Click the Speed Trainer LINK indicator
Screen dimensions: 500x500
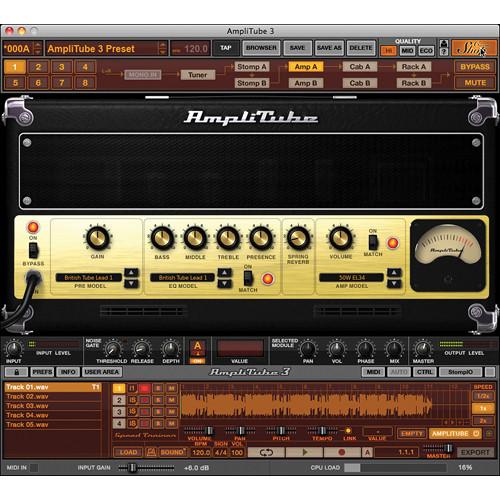(348, 431)
